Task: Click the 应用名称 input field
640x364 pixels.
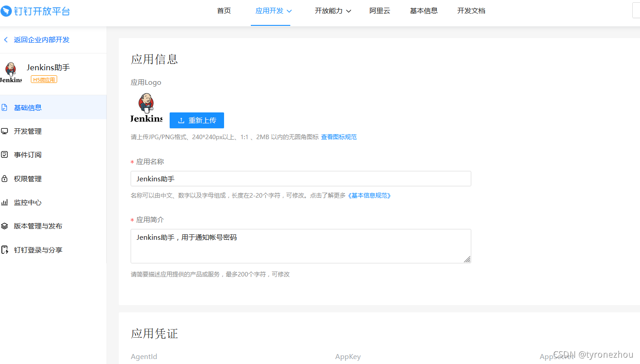Action: [301, 179]
